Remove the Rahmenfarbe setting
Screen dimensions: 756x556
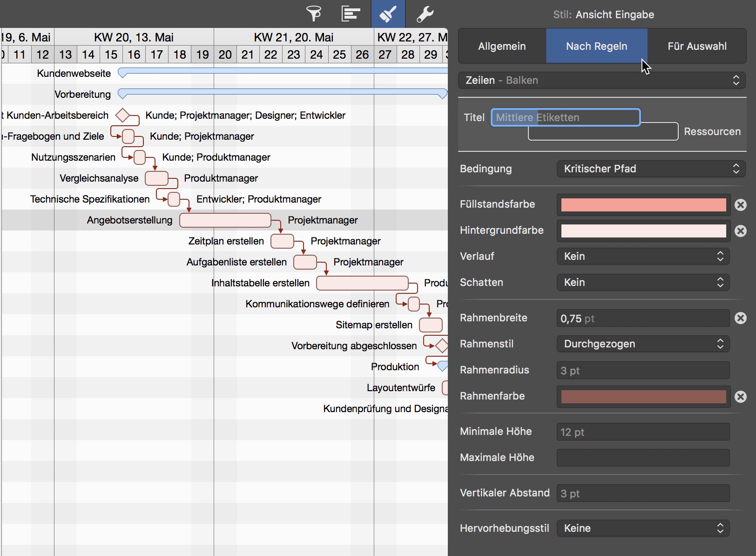[740, 397]
